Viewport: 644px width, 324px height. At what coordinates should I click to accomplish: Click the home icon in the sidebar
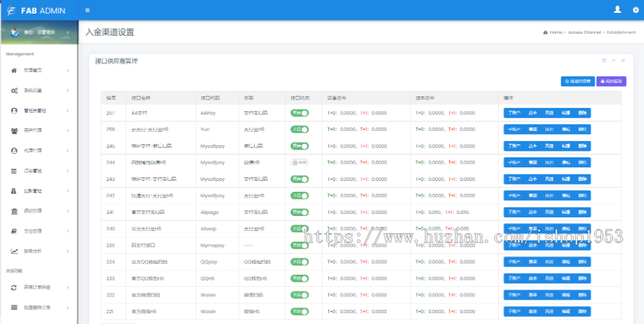click(x=14, y=70)
